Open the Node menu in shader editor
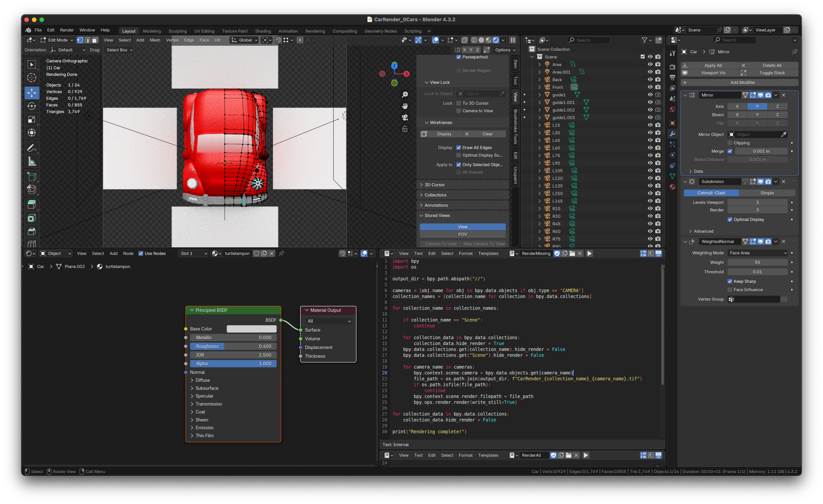 click(x=128, y=253)
